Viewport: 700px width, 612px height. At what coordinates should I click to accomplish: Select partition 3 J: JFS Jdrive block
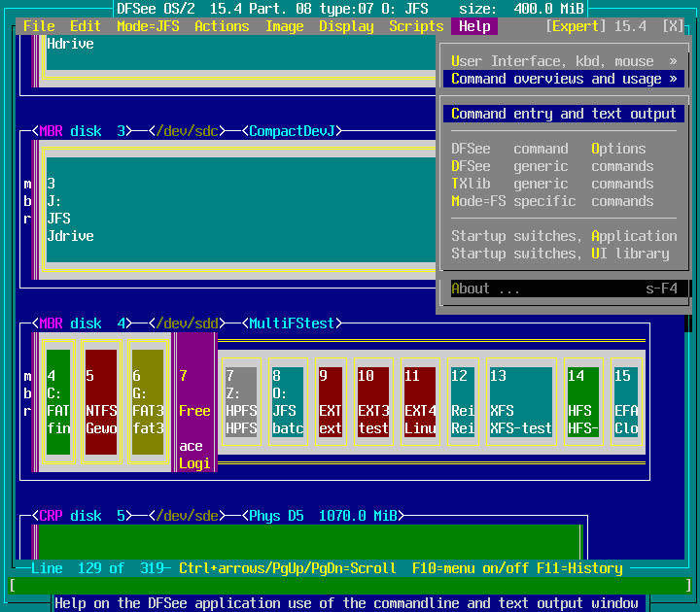[x=241, y=210]
